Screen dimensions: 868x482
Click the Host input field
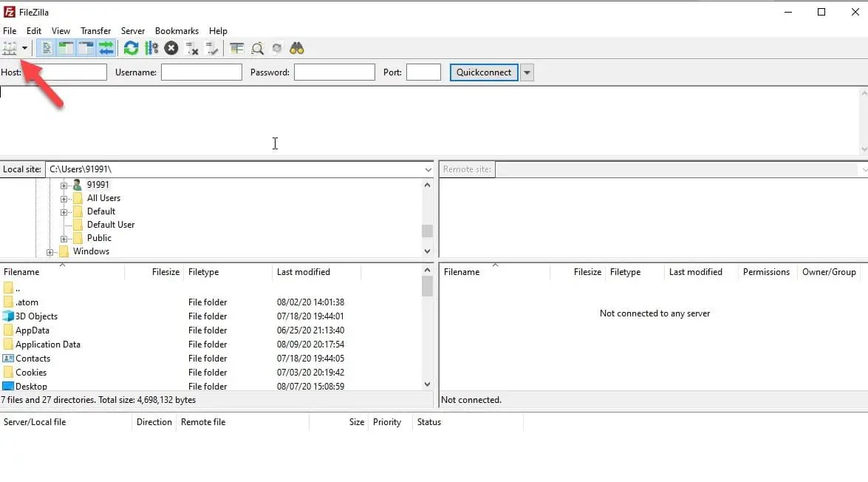point(65,72)
